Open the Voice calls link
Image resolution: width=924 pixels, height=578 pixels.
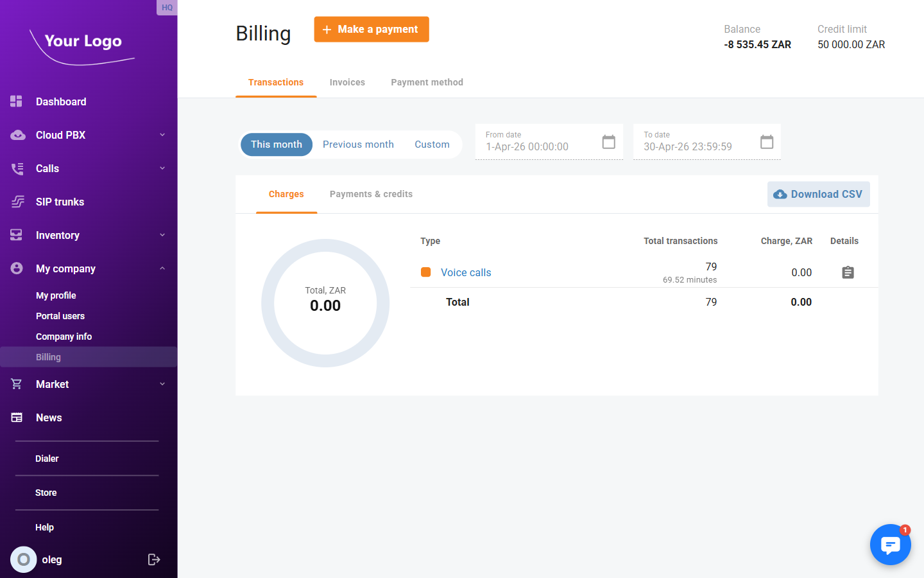466,272
